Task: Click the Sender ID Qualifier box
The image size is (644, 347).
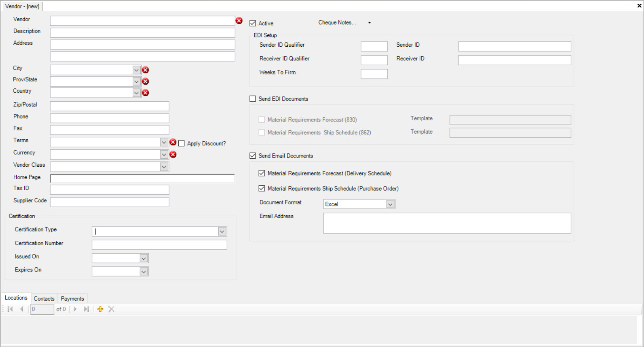Action: (x=374, y=46)
